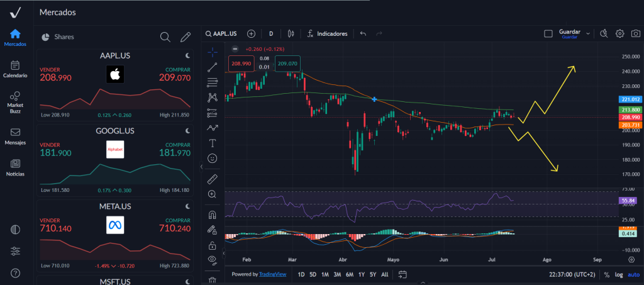Select the Apple logo thumbnail
This screenshot has width=644, height=285.
(x=115, y=74)
